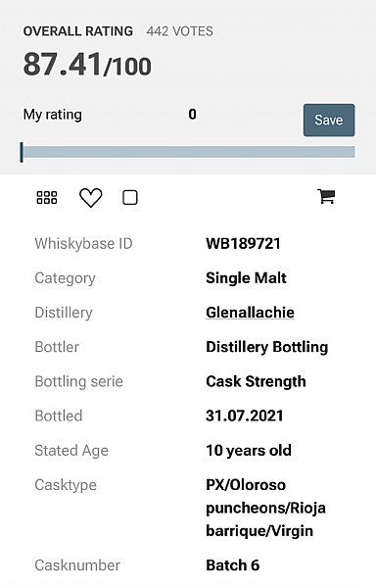Click the collection grid icon
The width and height of the screenshot is (376, 588).
coord(47,197)
